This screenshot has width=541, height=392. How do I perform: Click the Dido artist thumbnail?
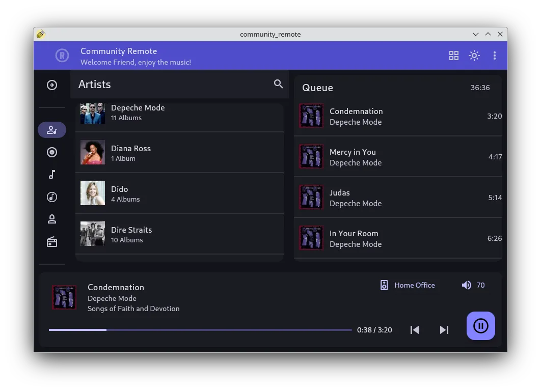point(93,193)
